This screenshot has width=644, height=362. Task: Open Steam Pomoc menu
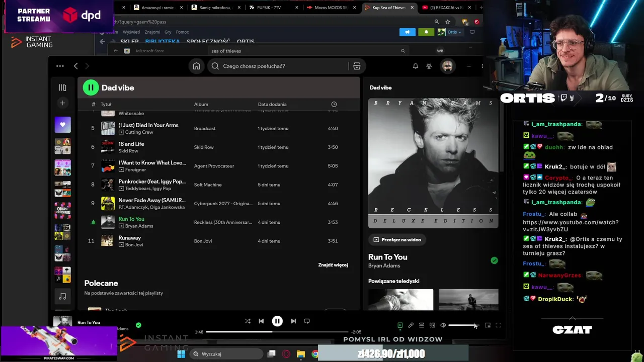pyautogui.click(x=182, y=32)
